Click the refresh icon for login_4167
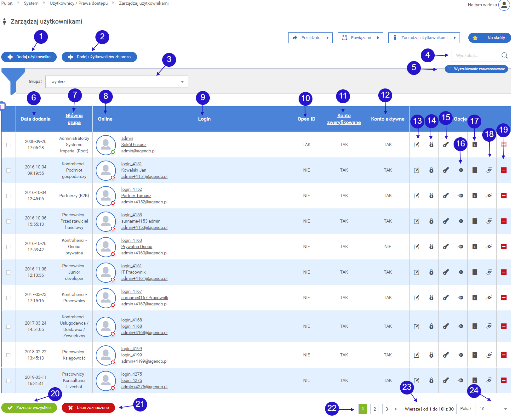Image resolution: width=515 pixels, height=420 pixels. (x=489, y=298)
